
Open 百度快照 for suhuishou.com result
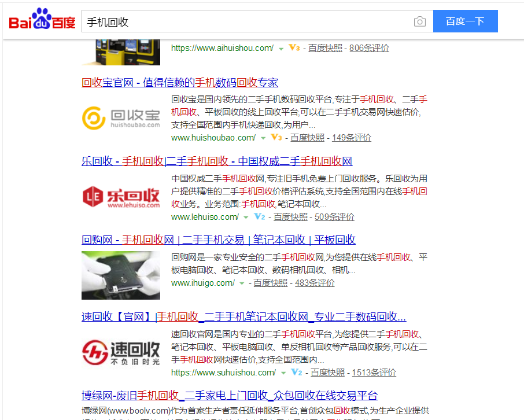pyautogui.click(x=327, y=373)
